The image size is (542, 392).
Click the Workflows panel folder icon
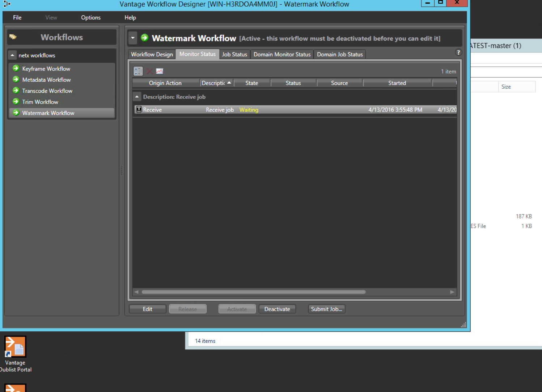click(x=13, y=37)
